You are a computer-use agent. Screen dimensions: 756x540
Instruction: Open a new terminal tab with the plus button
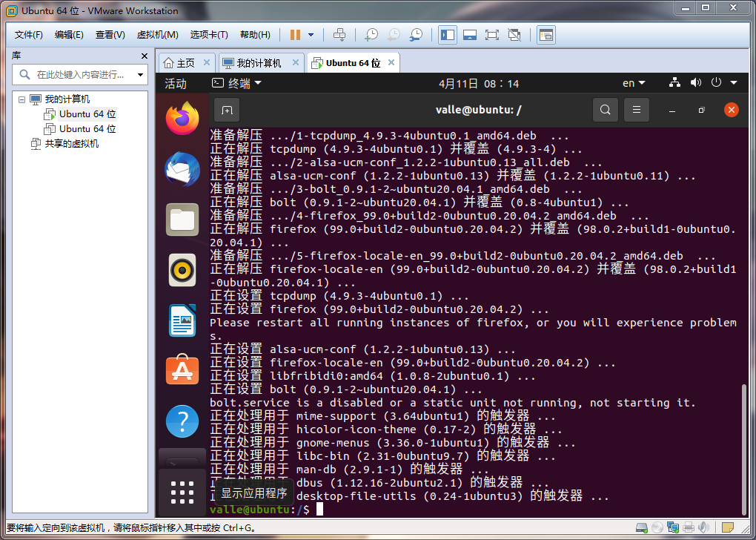[227, 110]
